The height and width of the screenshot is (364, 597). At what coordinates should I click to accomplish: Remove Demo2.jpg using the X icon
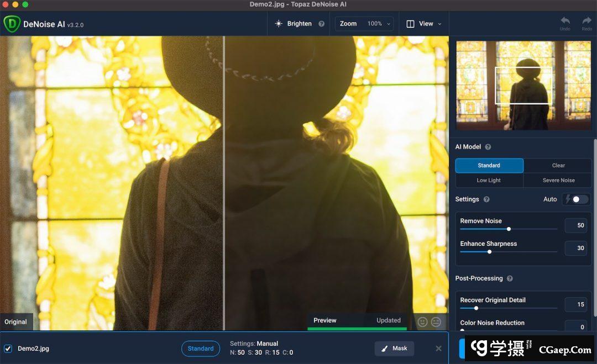pyautogui.click(x=438, y=349)
